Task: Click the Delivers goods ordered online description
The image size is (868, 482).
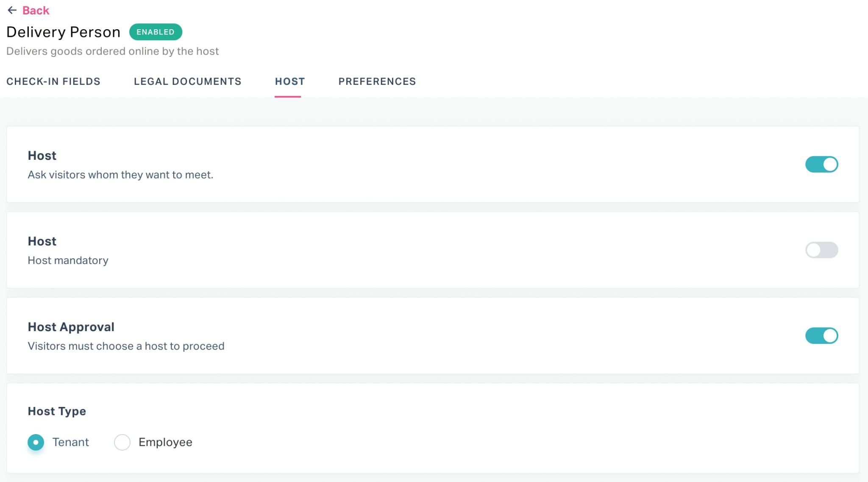Action: pyautogui.click(x=113, y=51)
